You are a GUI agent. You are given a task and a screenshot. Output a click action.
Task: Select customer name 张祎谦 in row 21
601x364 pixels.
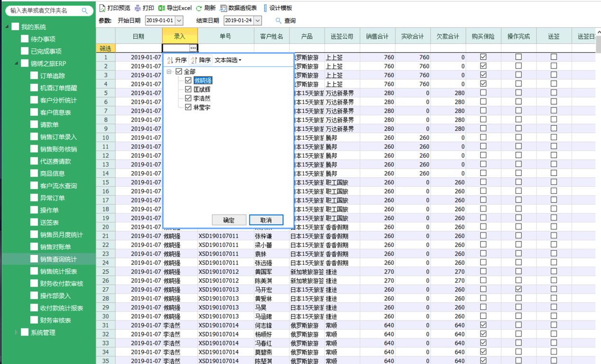coord(264,236)
